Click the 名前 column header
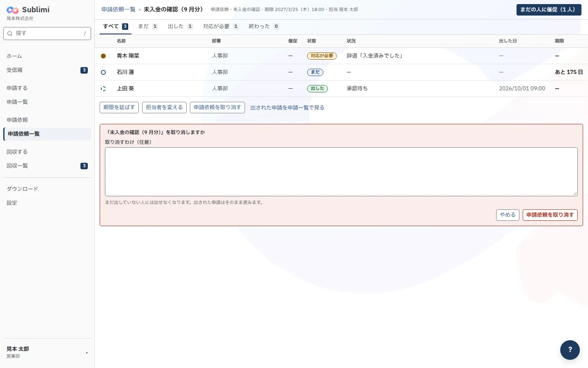The height and width of the screenshot is (368, 588). pyautogui.click(x=121, y=41)
